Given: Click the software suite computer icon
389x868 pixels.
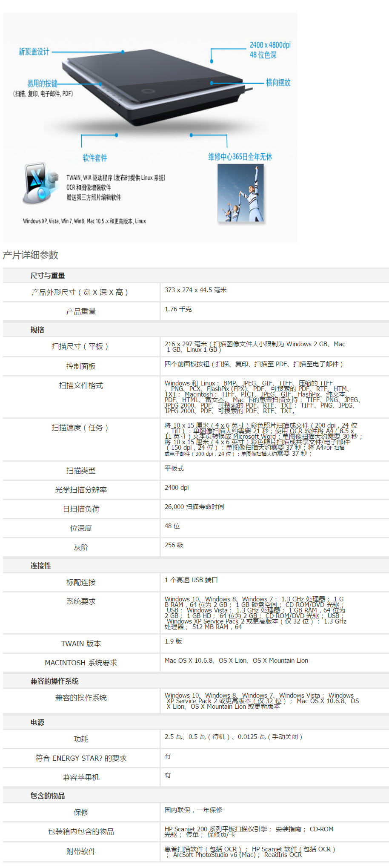Looking at the screenshot, I should point(40,183).
